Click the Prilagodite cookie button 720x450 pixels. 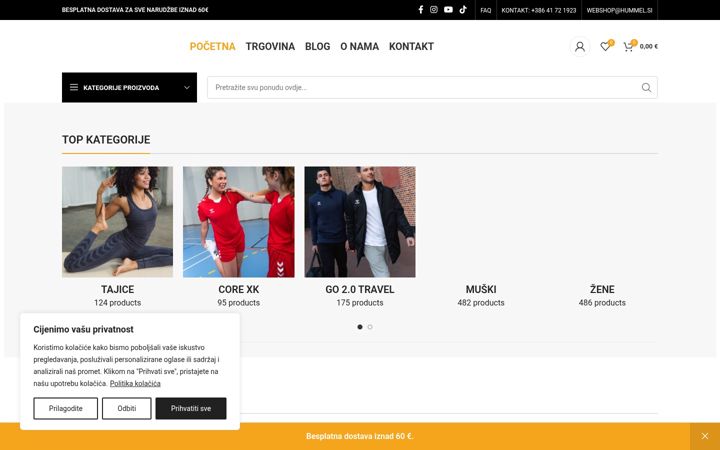(x=66, y=408)
